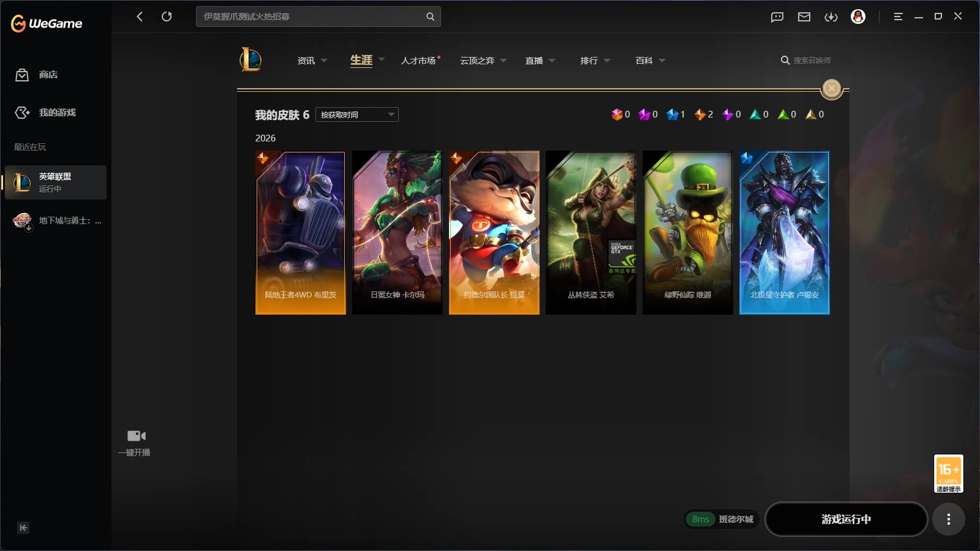Select 地下城与勇士 in recent games
The width and height of the screenshot is (980, 551).
[x=56, y=220]
